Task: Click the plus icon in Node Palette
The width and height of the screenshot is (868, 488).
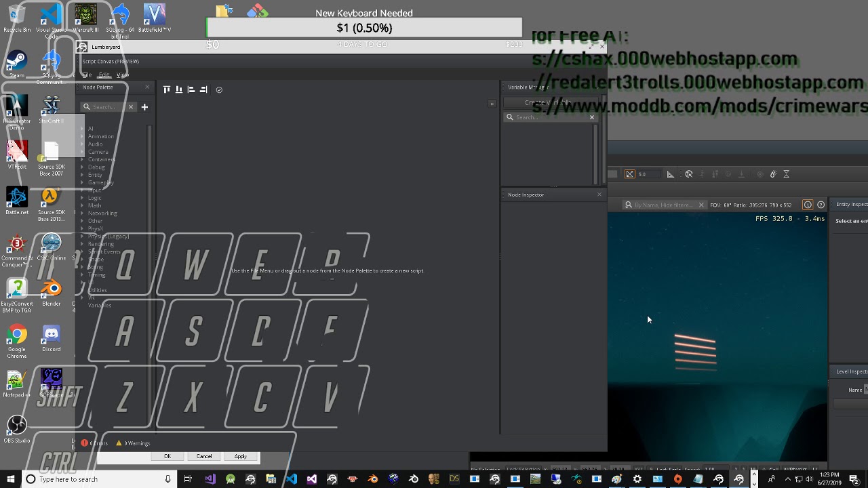Action: pos(144,107)
